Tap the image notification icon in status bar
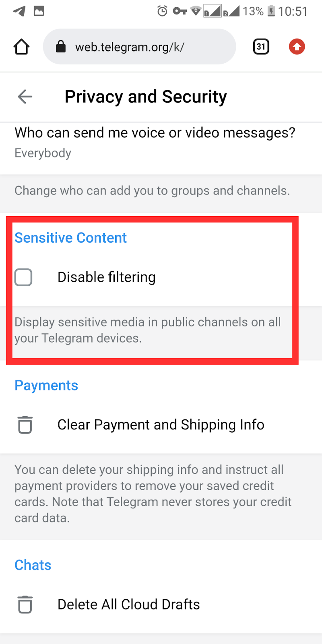Viewport: 322px width, 644px height. point(39,11)
